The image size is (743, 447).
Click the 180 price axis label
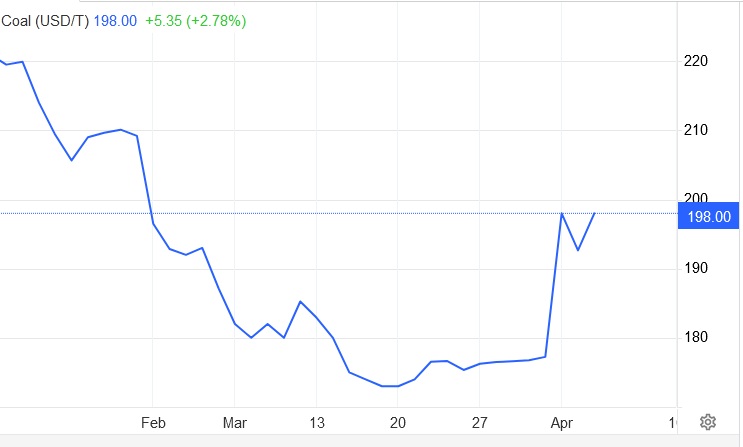pos(696,337)
